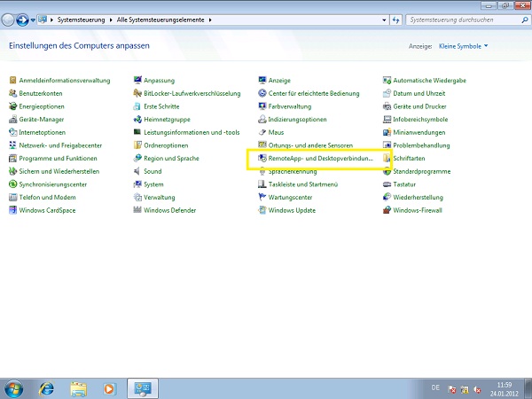Click the Netzwerk- und Freigabecenter icon
Viewport: 532px width, 399px height.
12,145
